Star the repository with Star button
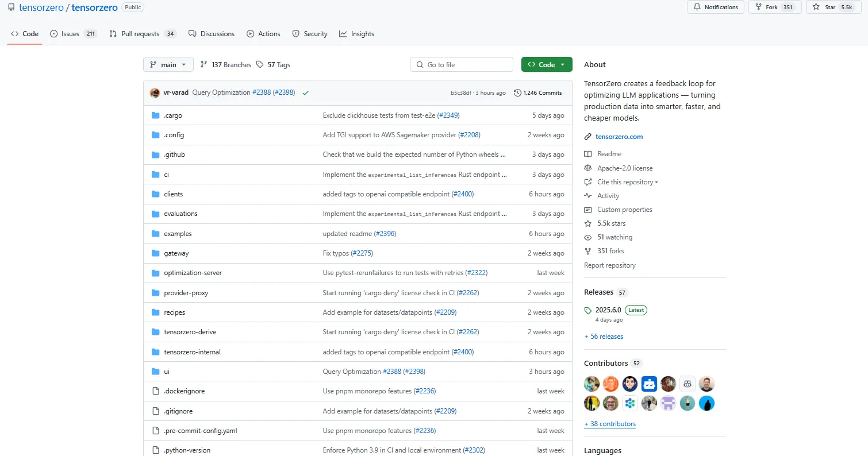The height and width of the screenshot is (456, 868). (835, 7)
